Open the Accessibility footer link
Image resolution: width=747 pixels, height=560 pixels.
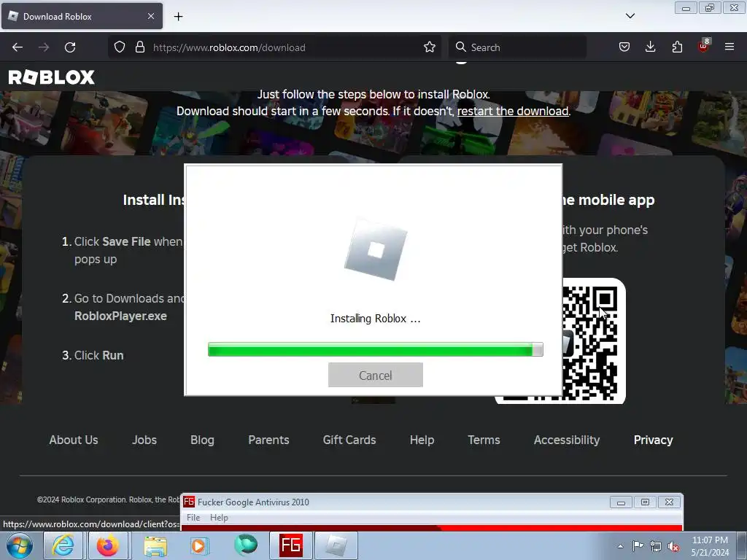tap(567, 440)
